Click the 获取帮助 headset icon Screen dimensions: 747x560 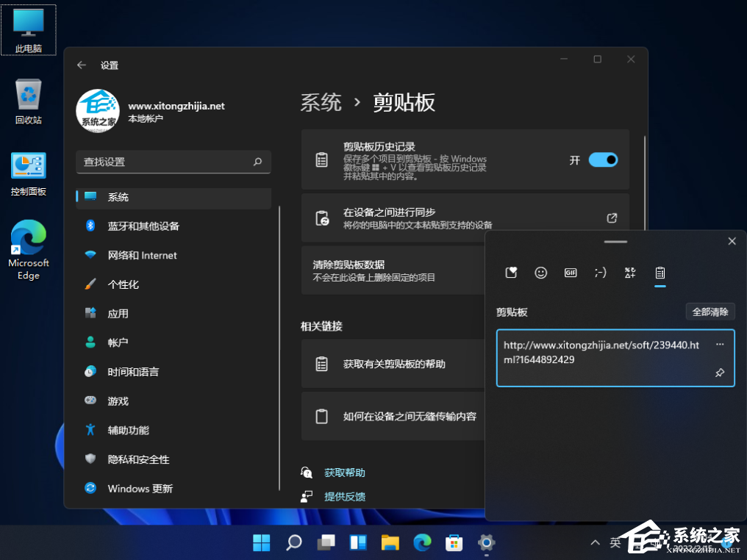pyautogui.click(x=307, y=473)
